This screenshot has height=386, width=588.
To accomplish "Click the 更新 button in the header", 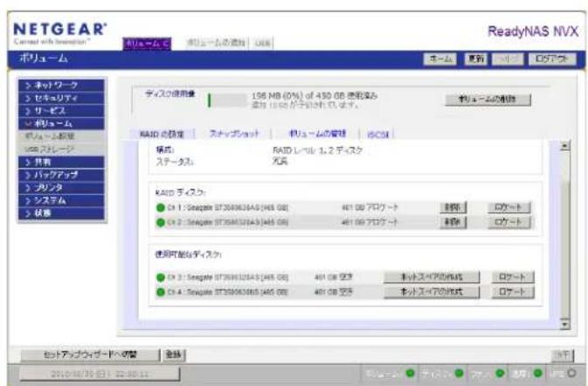I will [x=476, y=59].
